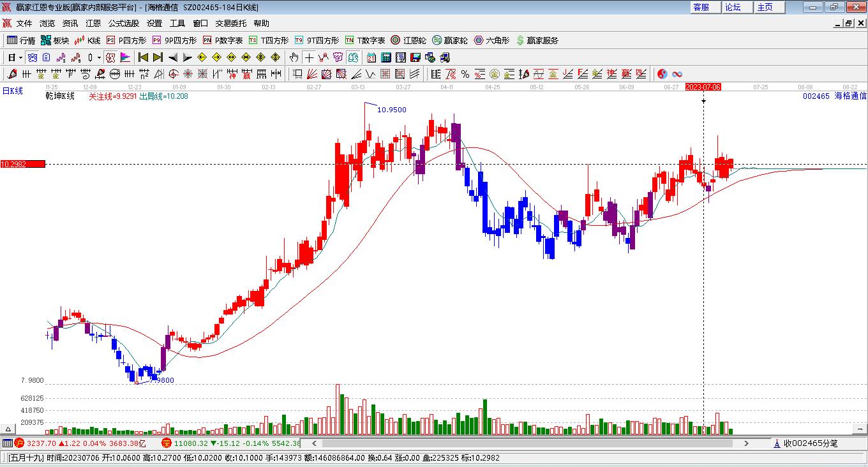The image size is (868, 467).
Task: Expand panel with bottom-left triangle button
Action: [x=9, y=429]
